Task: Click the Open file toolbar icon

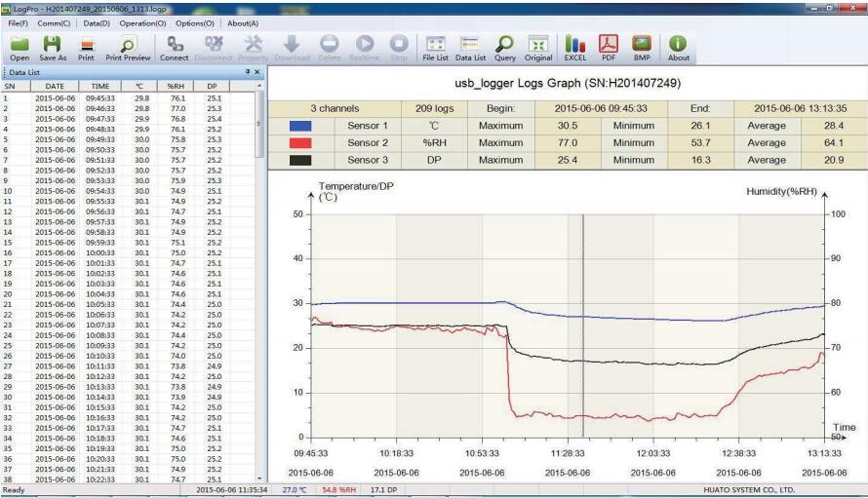Action: pyautogui.click(x=20, y=46)
